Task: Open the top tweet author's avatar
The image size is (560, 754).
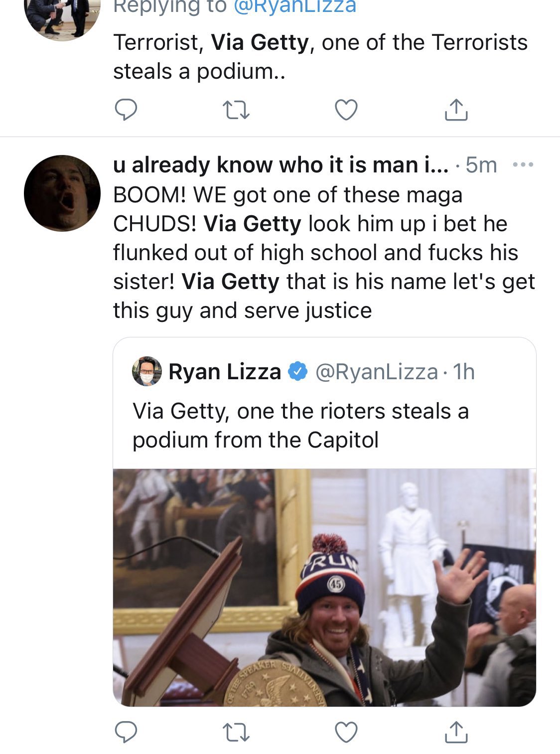Action: click(62, 17)
